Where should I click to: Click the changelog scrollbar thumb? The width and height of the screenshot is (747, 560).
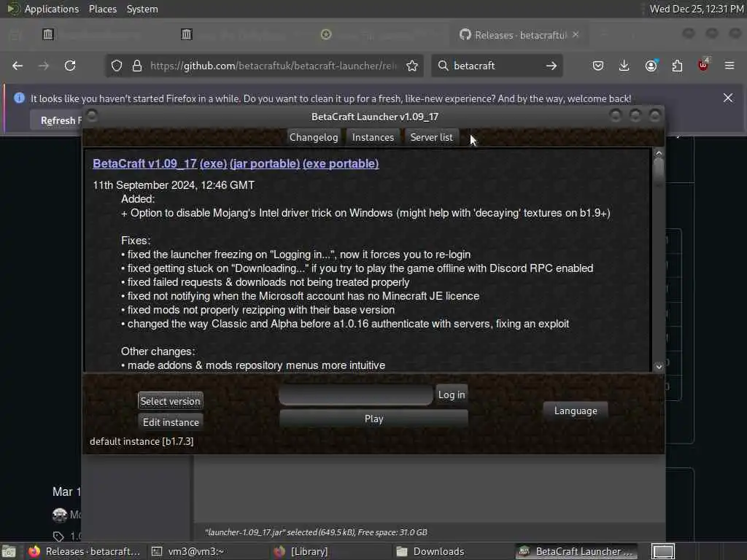(659, 172)
